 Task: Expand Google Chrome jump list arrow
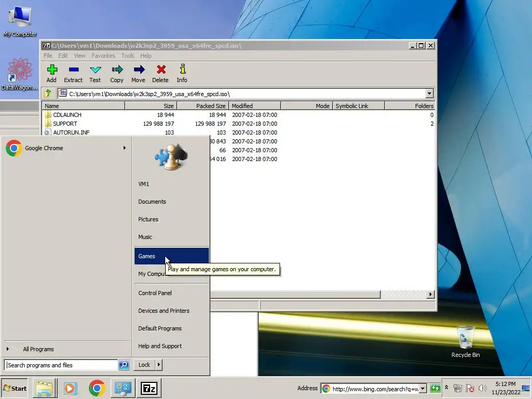tap(125, 148)
